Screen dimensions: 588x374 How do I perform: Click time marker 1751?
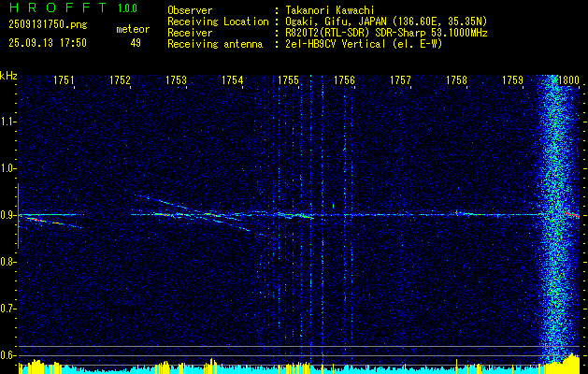click(x=64, y=79)
